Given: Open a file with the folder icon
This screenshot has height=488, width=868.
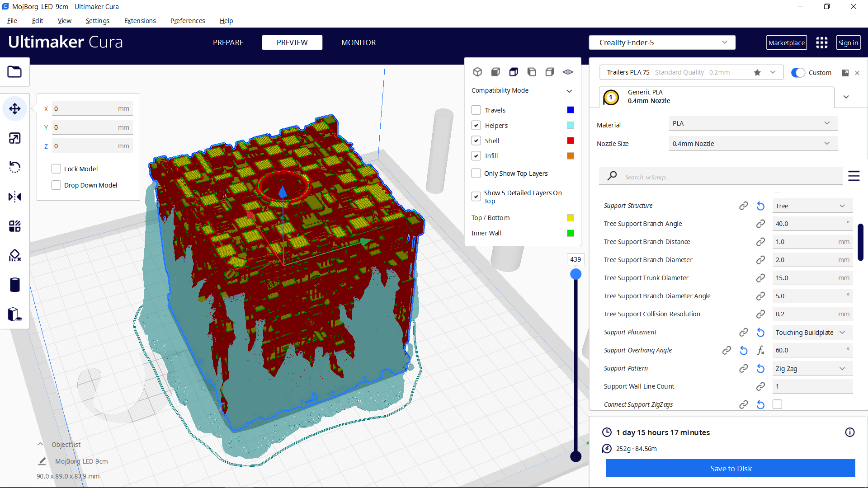Looking at the screenshot, I should (15, 71).
